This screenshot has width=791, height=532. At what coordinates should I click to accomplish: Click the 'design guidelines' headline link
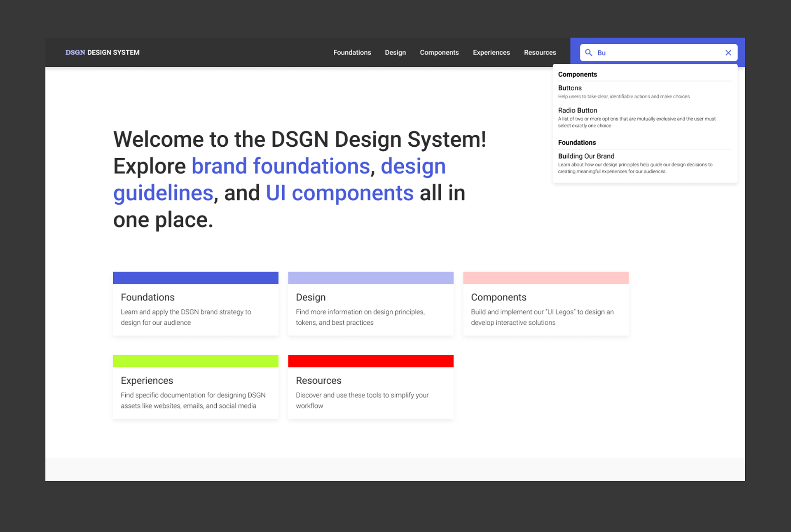click(x=413, y=166)
